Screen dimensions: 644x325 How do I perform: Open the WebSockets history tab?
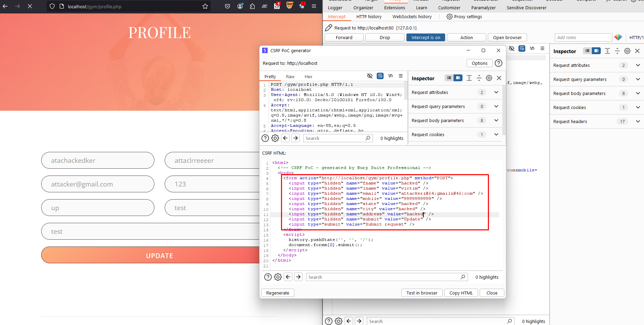412,16
